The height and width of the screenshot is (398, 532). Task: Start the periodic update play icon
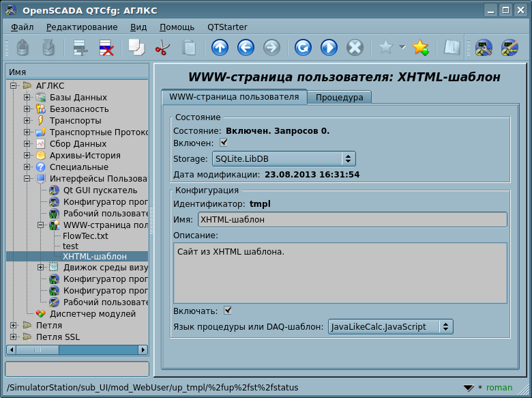329,48
